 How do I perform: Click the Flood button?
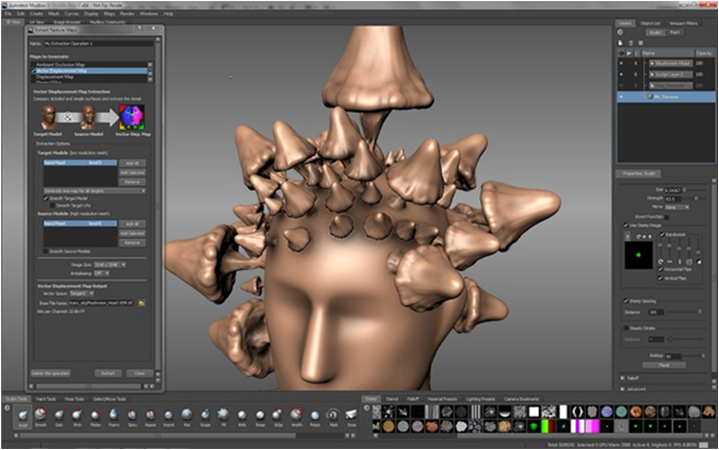(664, 365)
